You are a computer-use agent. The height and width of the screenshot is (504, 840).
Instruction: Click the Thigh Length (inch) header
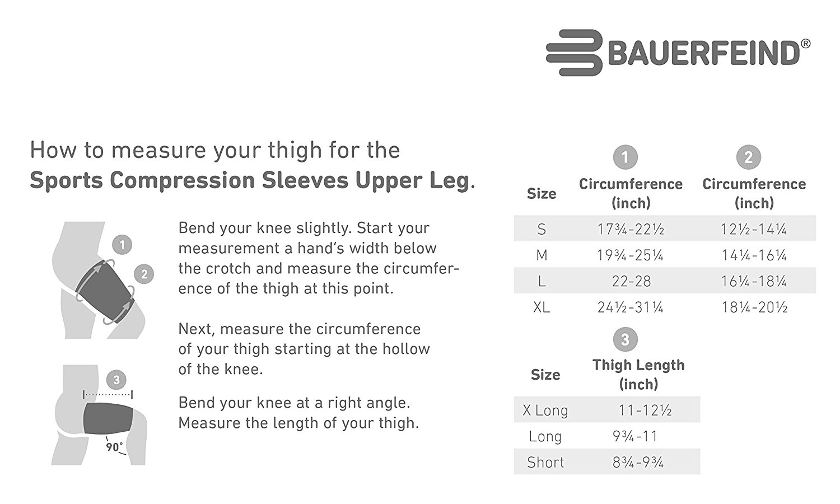point(638,375)
